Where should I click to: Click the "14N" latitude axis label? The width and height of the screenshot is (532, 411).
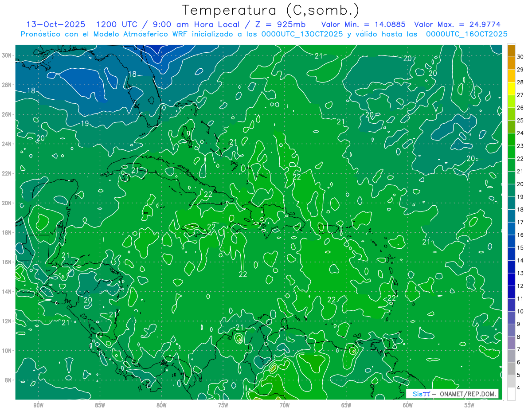click(x=7, y=291)
